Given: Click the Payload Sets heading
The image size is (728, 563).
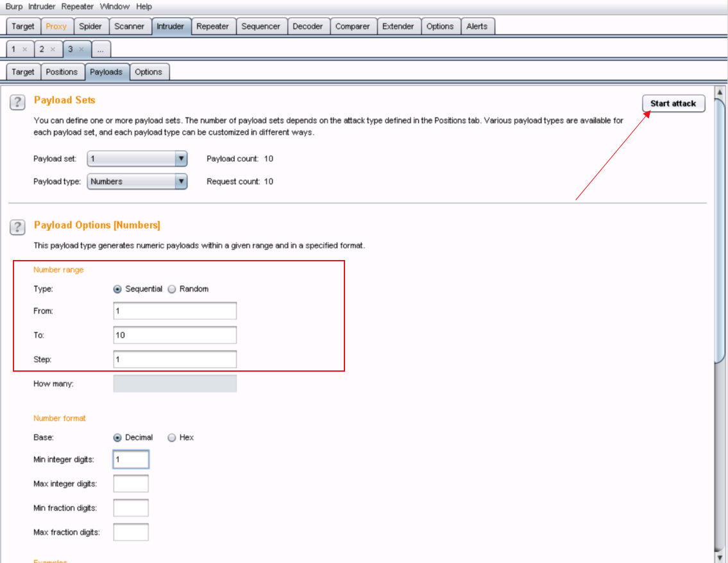Looking at the screenshot, I should click(x=65, y=100).
